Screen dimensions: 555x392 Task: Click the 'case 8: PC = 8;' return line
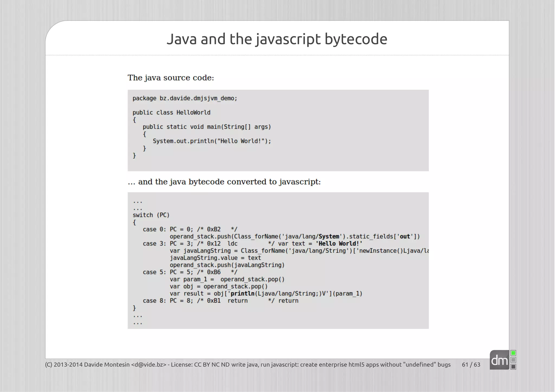pyautogui.click(x=221, y=301)
